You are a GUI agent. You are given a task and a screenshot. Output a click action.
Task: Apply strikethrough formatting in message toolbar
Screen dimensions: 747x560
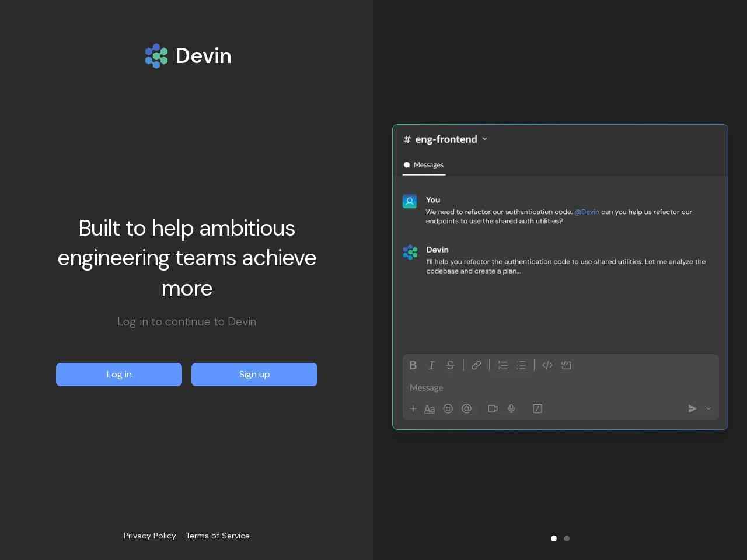coord(450,365)
